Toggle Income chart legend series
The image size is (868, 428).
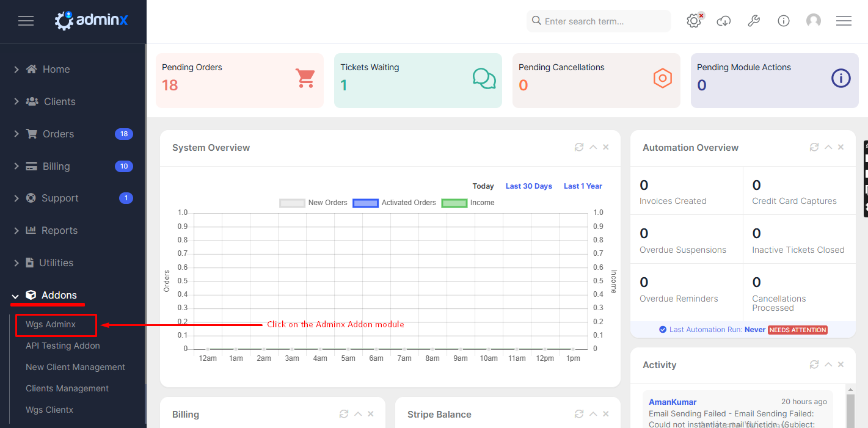[x=468, y=203]
